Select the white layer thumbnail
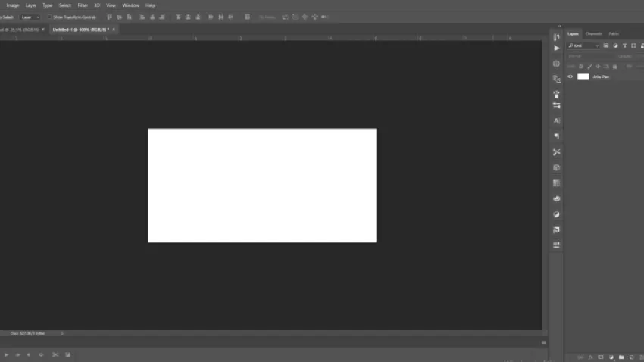644x362 pixels. [583, 76]
